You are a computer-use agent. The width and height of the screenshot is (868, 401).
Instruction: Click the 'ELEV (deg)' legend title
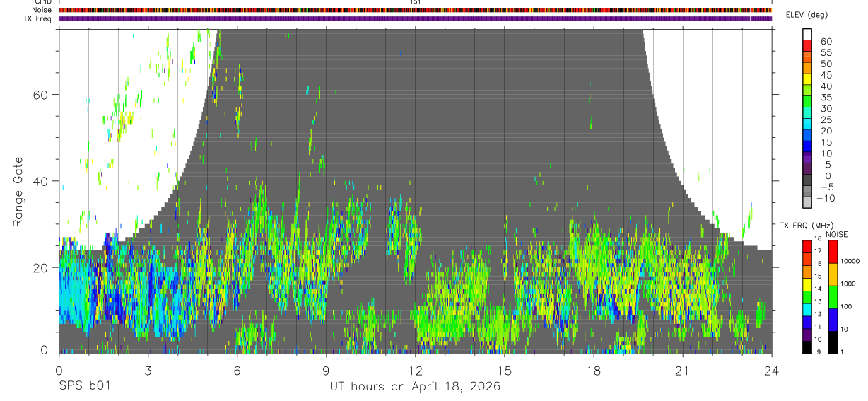807,15
